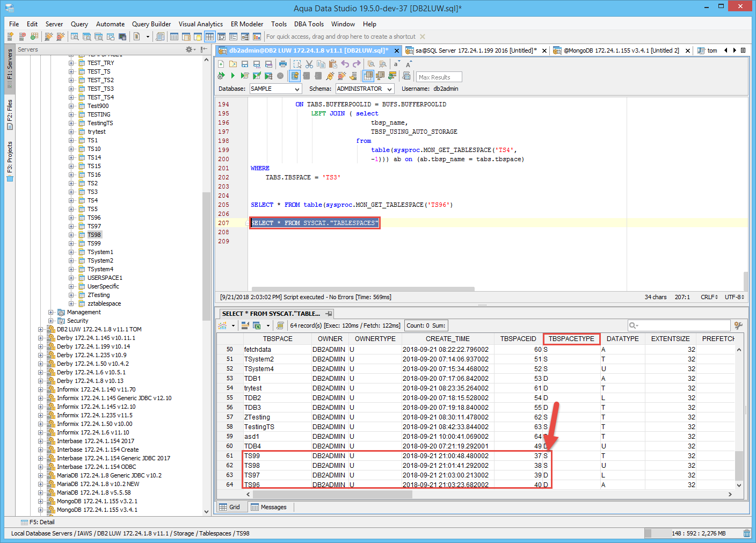Click the TBSPACETYPE column header
This screenshot has width=756, height=543.
tap(571, 339)
